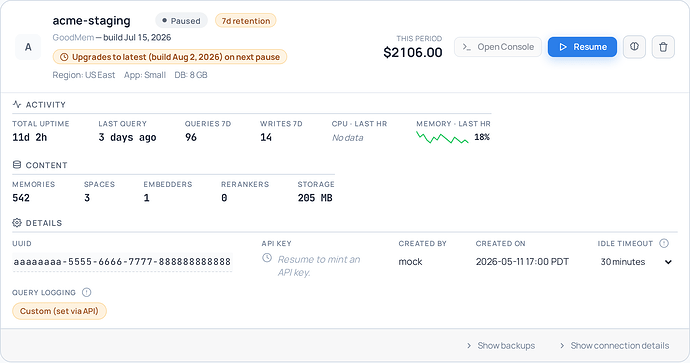Click the Created By value mock
This screenshot has width=690, height=363.
point(410,262)
